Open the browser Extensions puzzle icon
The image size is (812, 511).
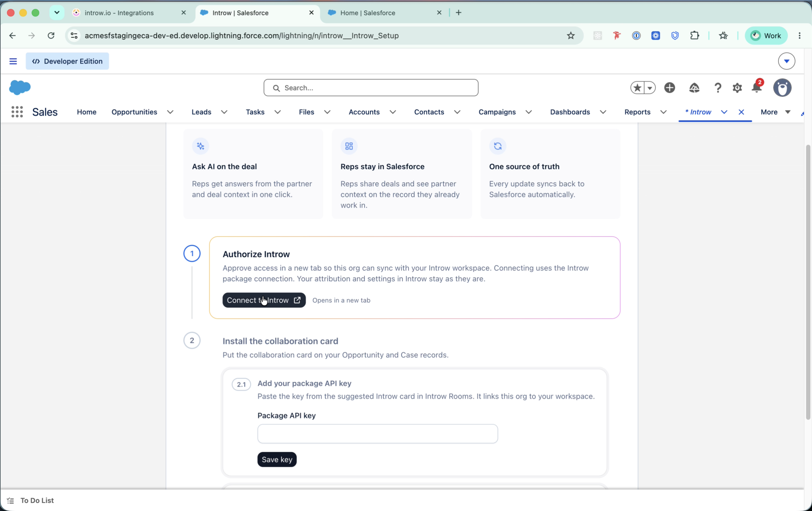point(694,35)
